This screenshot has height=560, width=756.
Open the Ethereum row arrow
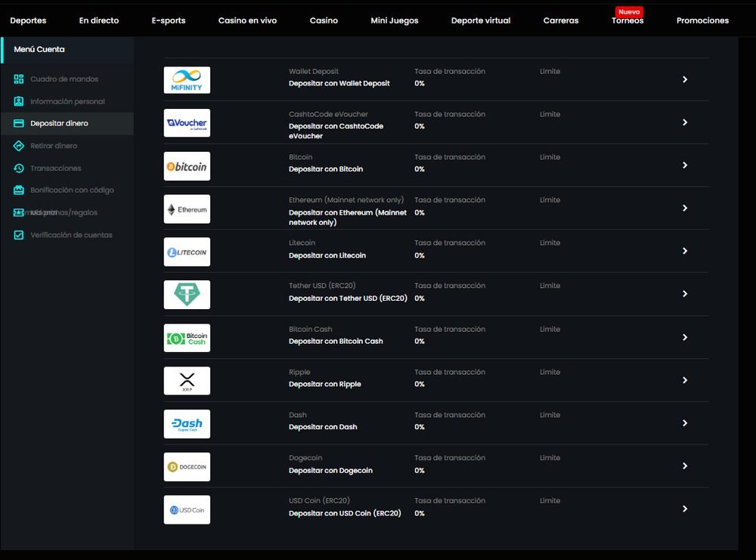point(685,208)
